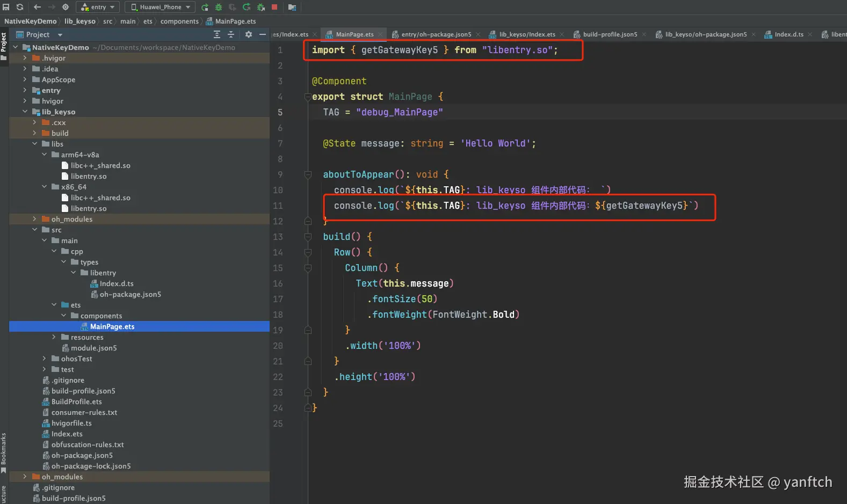Open Project panel gear settings
The height and width of the screenshot is (504, 847).
click(249, 34)
